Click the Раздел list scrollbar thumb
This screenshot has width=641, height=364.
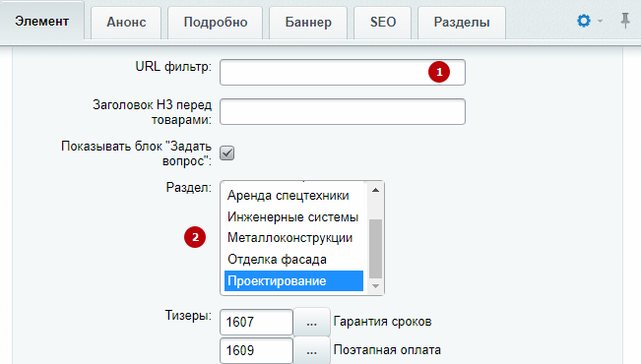(375, 249)
